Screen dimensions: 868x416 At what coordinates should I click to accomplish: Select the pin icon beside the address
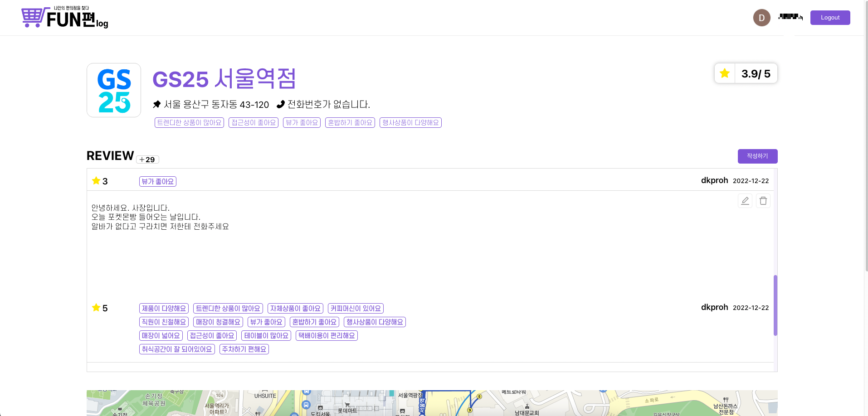click(x=157, y=104)
